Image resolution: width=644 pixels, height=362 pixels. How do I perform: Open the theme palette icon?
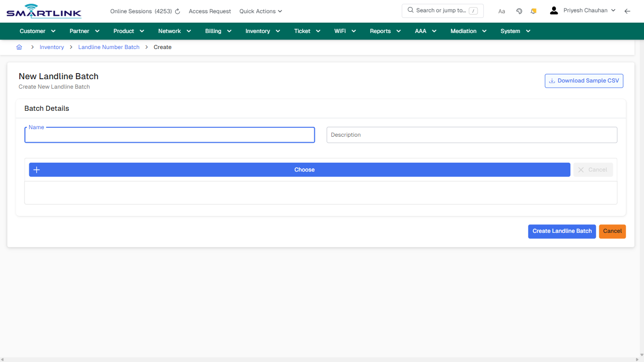click(x=519, y=11)
